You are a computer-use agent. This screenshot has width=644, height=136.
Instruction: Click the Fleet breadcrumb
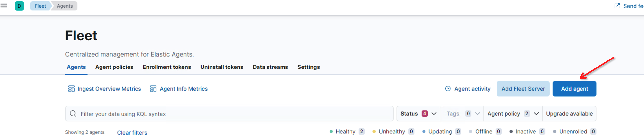point(40,6)
